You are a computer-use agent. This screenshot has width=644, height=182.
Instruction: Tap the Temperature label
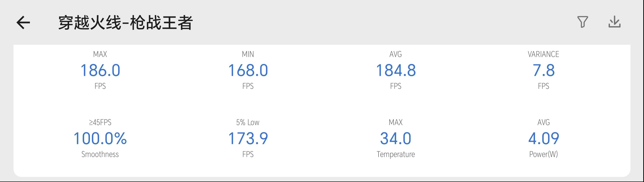pos(396,154)
